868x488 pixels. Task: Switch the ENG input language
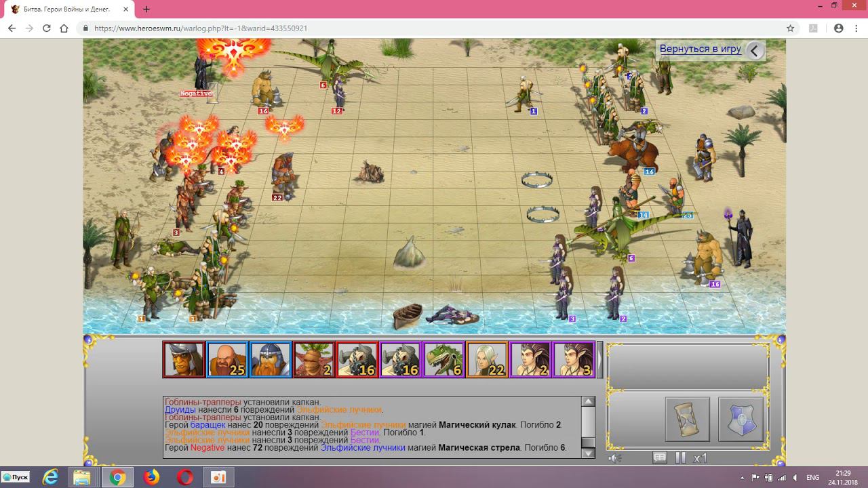pyautogui.click(x=812, y=478)
